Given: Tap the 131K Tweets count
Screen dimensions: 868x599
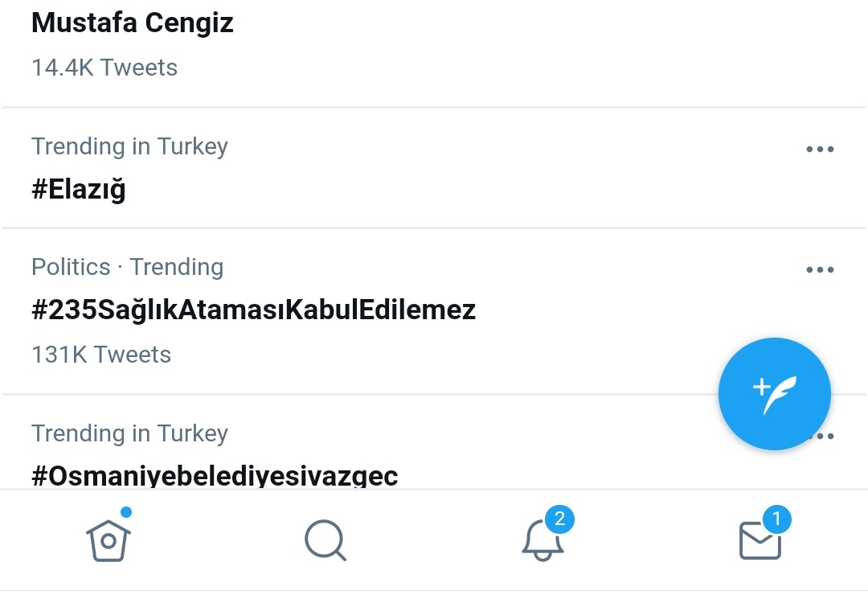Looking at the screenshot, I should point(101,355).
